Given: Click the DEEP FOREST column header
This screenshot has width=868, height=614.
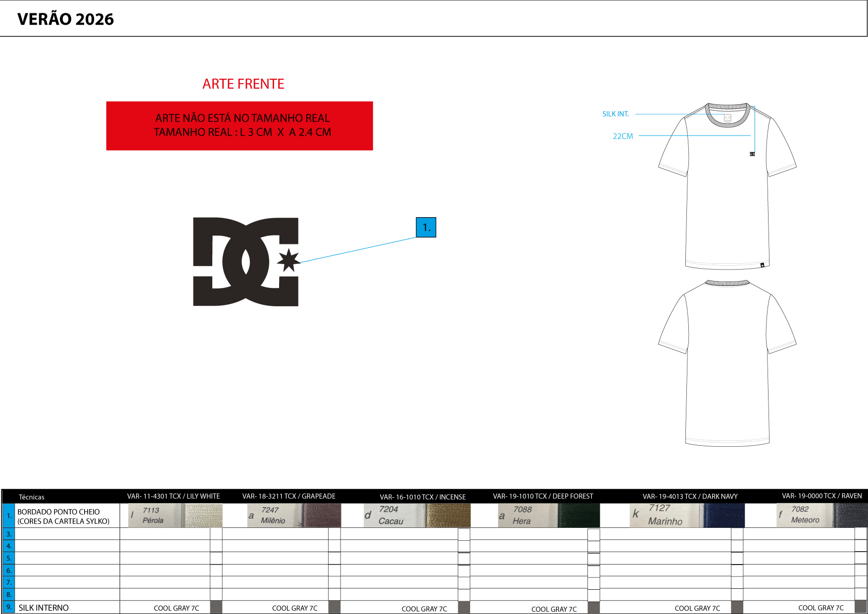Looking at the screenshot, I should (543, 496).
